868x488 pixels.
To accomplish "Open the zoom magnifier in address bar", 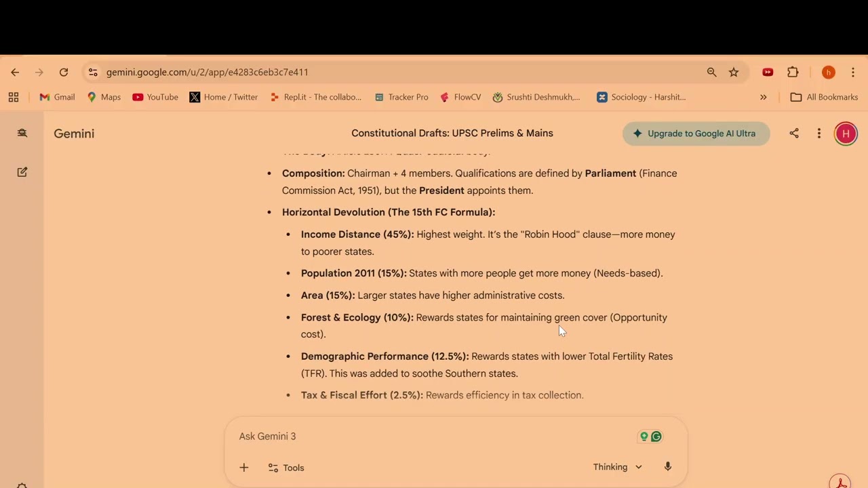I will pyautogui.click(x=711, y=72).
